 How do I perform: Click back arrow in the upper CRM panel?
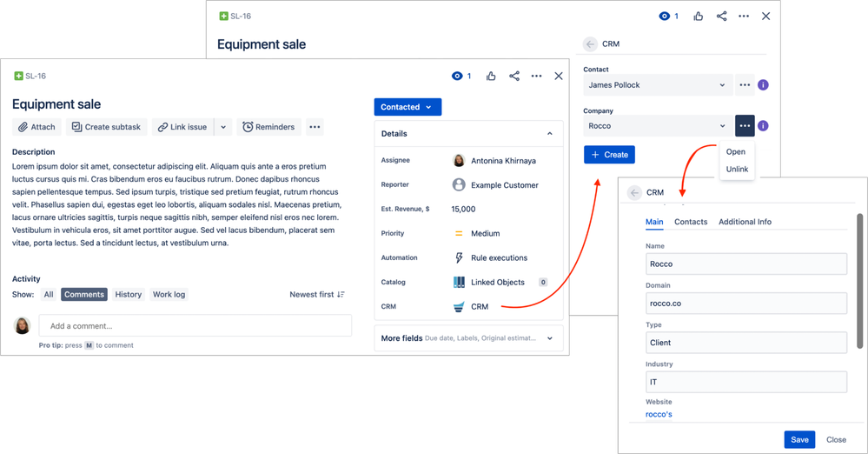[590, 43]
